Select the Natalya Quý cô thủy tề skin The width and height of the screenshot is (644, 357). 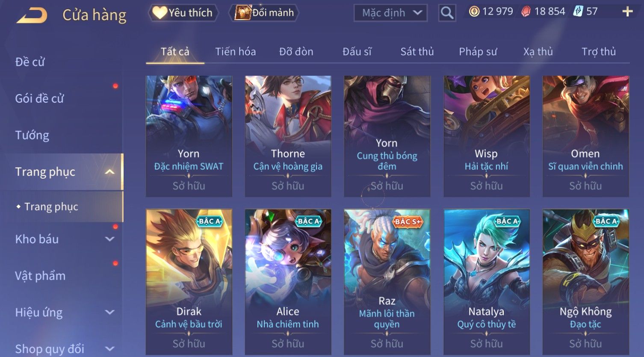pyautogui.click(x=487, y=282)
